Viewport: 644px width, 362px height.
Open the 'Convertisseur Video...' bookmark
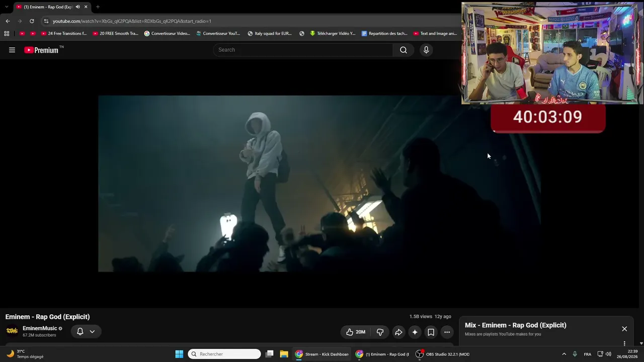167,34
